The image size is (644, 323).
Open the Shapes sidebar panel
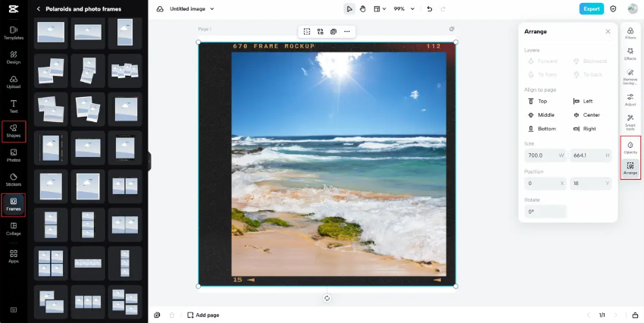pyautogui.click(x=14, y=131)
